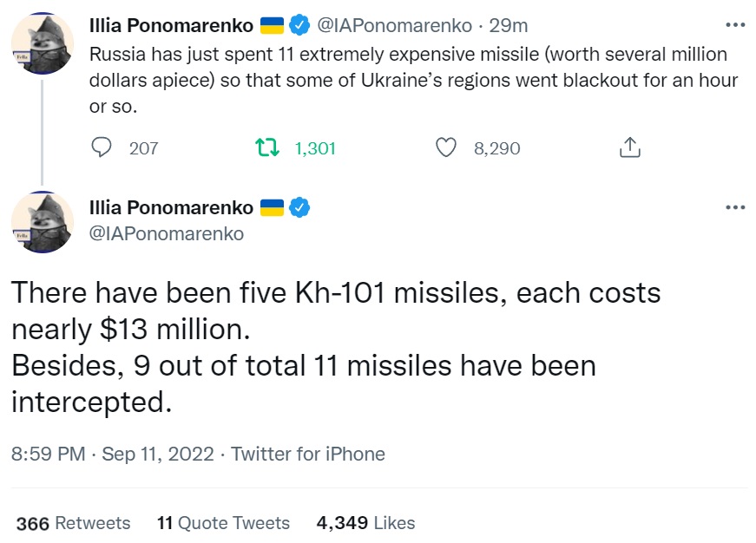View the 11 Quote Tweets list
This screenshot has width=756, height=543.
pos(223,523)
